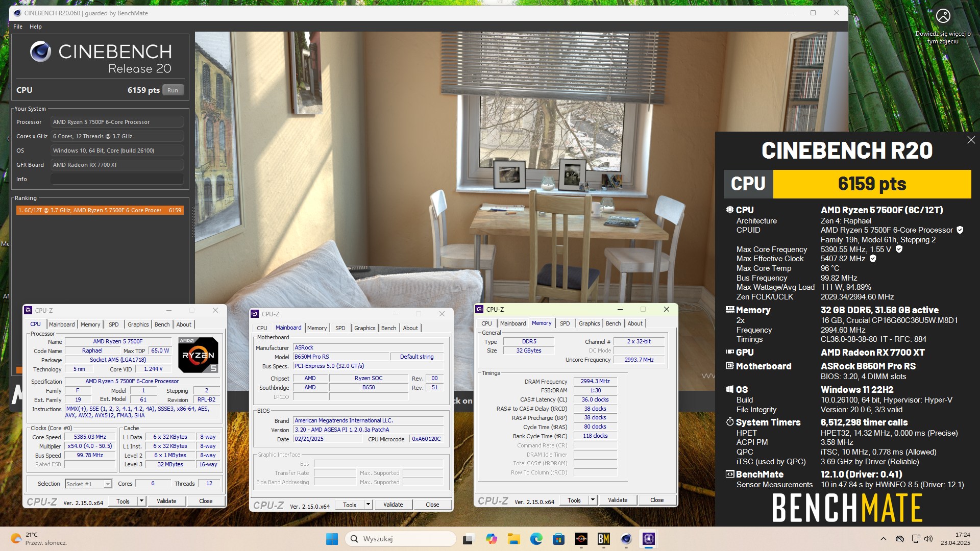This screenshot has width=980, height=551.
Task: Launch Copilot from the taskbar
Action: [491, 539]
